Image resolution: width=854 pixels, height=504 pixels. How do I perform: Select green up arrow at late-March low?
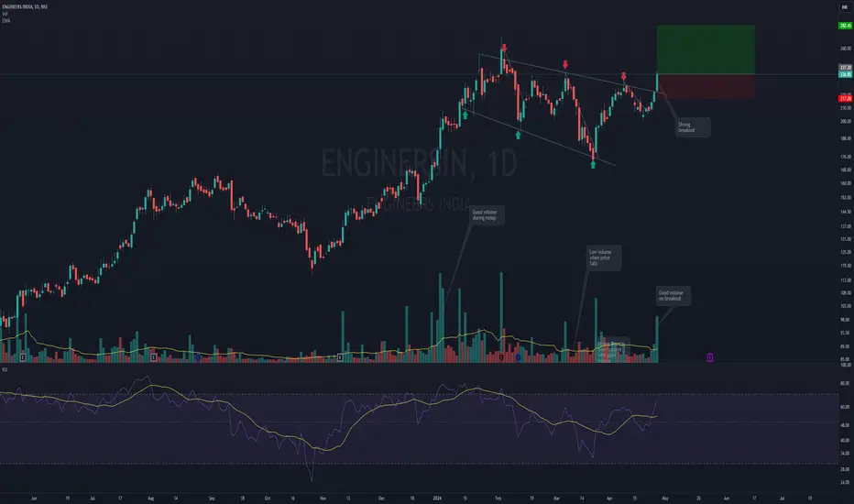(x=593, y=164)
